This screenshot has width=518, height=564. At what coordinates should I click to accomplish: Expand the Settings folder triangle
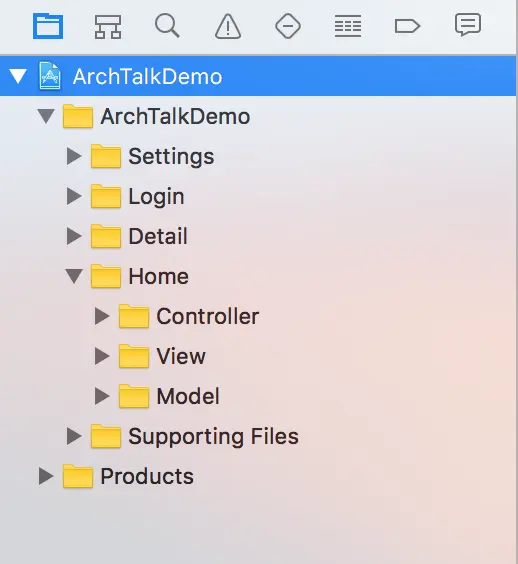tap(74, 156)
